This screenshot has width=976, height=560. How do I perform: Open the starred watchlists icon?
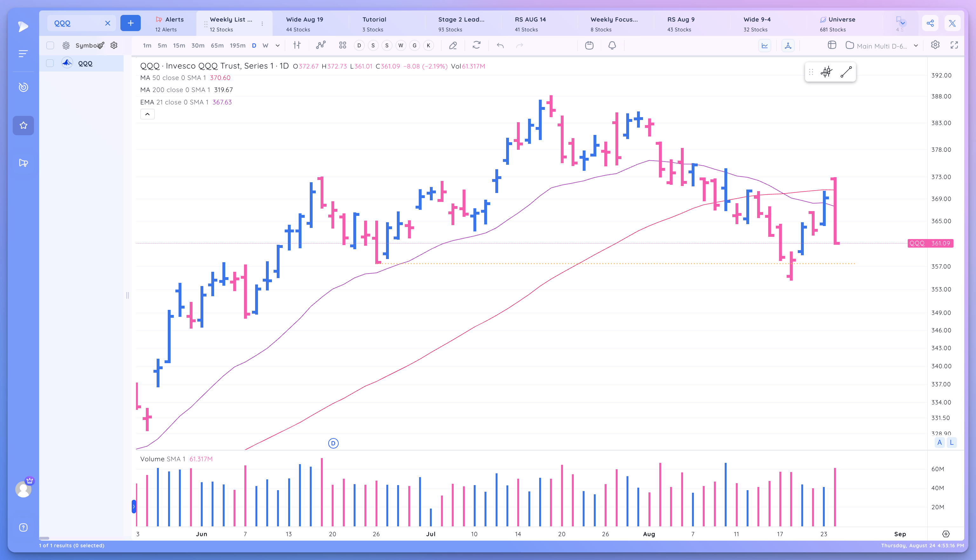[23, 125]
